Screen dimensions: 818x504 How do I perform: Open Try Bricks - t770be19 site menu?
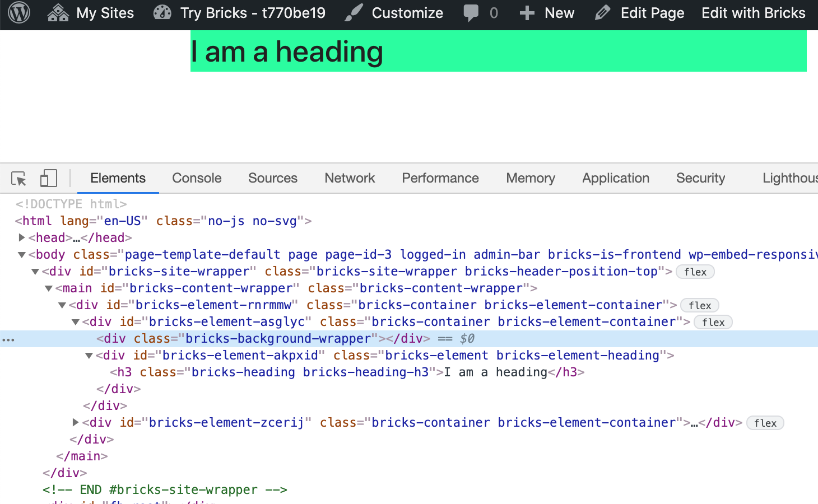point(253,13)
